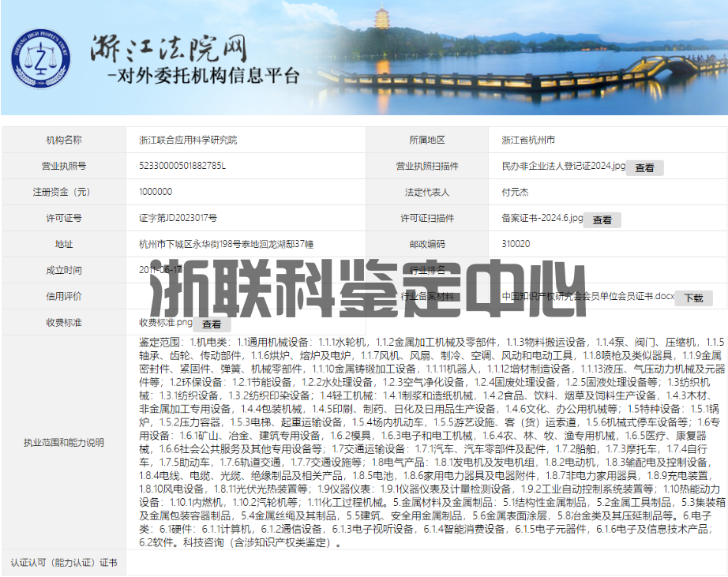
Task: Select license number 证字第JD2023017号
Action: click(x=178, y=218)
